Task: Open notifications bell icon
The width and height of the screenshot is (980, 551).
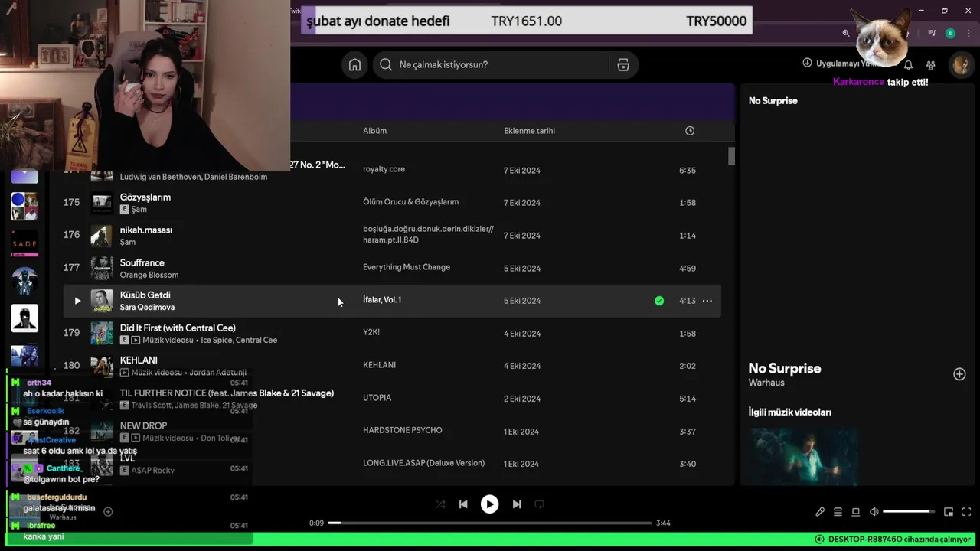Action: pos(908,65)
